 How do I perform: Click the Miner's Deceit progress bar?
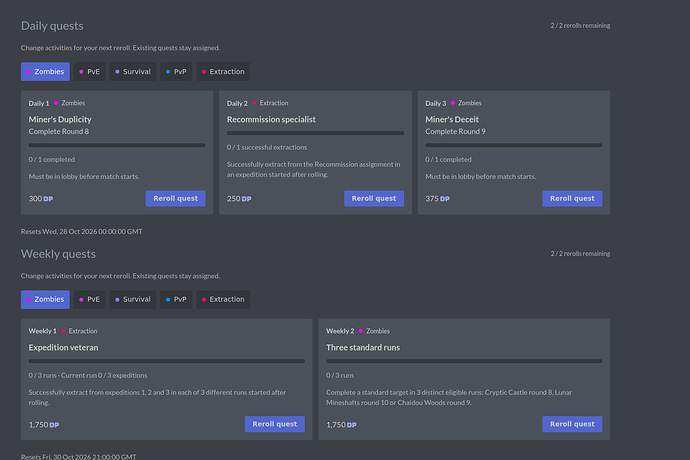[x=514, y=145]
